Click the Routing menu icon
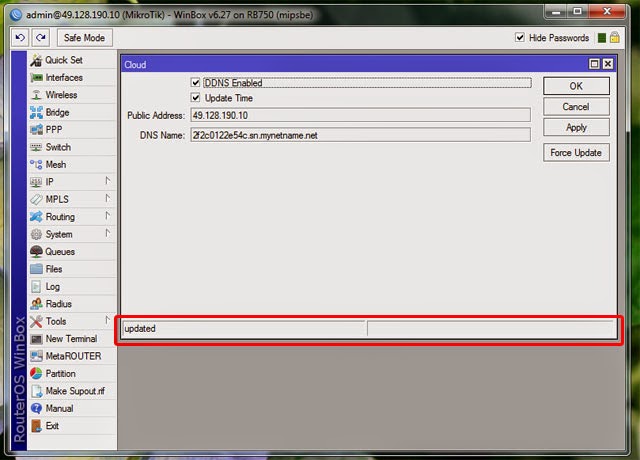Viewport: 640px width, 460px height. pos(36,217)
